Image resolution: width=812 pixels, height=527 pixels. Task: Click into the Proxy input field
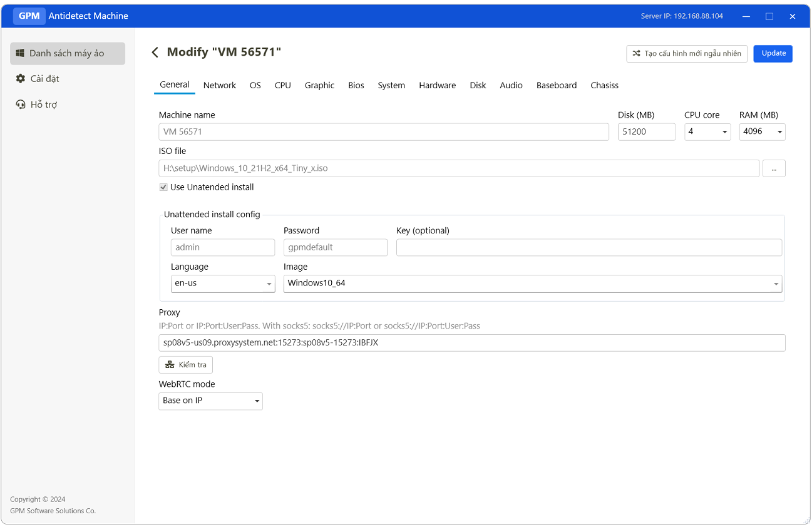pos(471,343)
